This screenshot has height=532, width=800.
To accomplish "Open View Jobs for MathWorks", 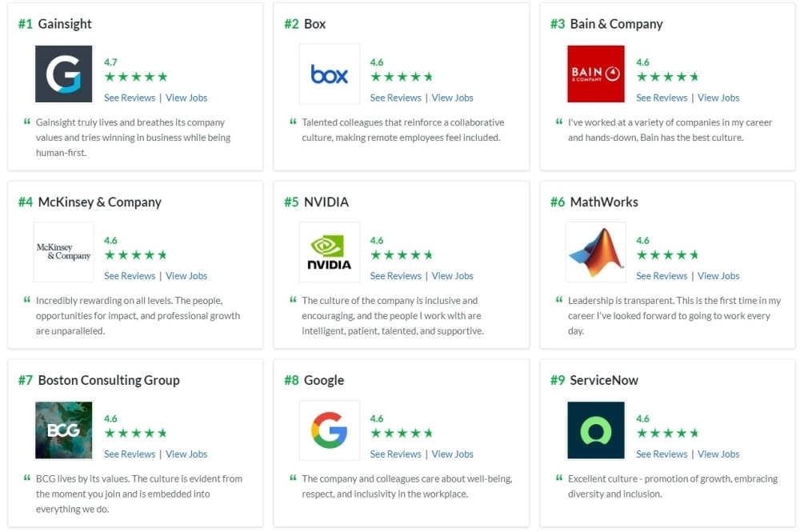I will (718, 276).
